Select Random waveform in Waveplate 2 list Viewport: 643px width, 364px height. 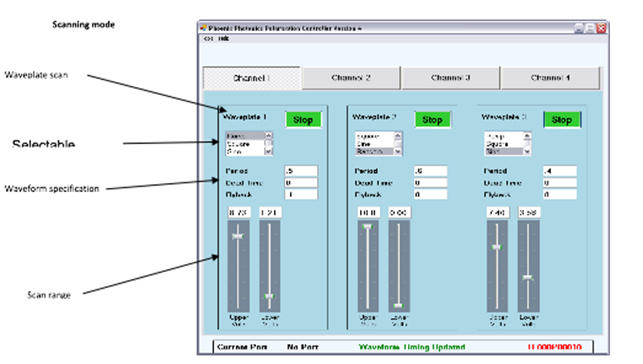pyautogui.click(x=374, y=151)
